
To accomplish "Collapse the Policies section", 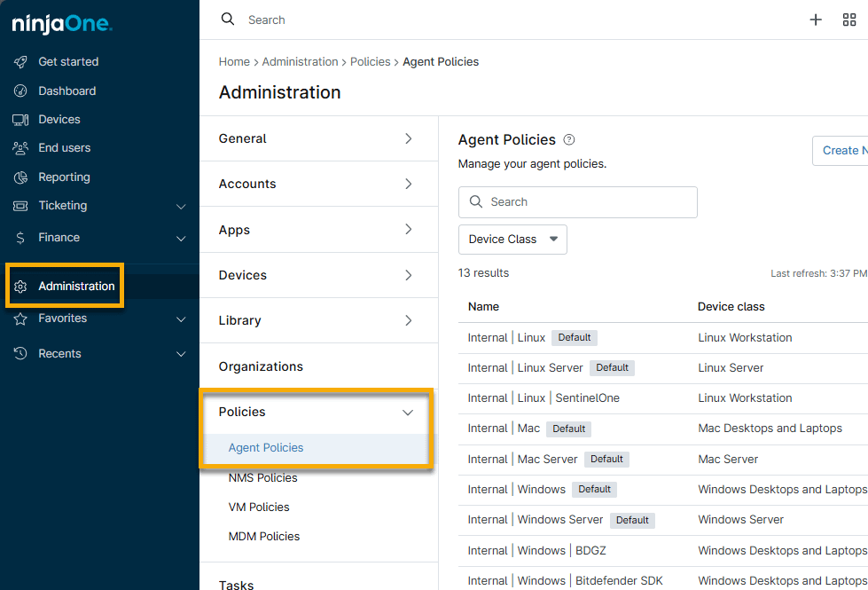I will point(407,412).
